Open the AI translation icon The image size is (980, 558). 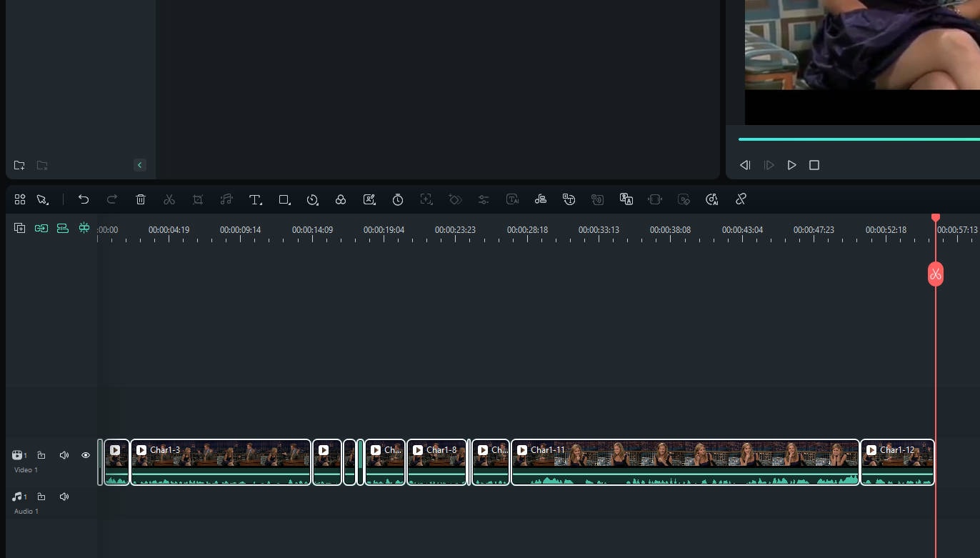click(626, 199)
